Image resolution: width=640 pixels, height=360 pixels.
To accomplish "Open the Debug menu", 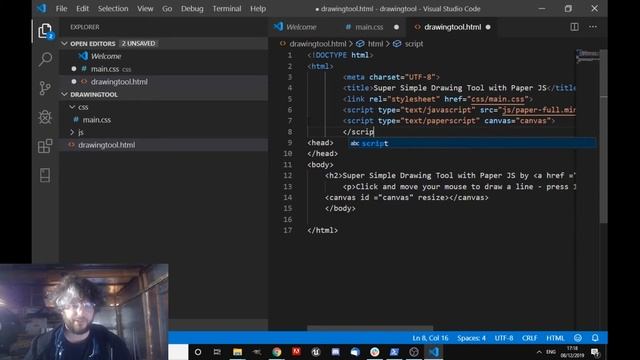I will pos(192,9).
